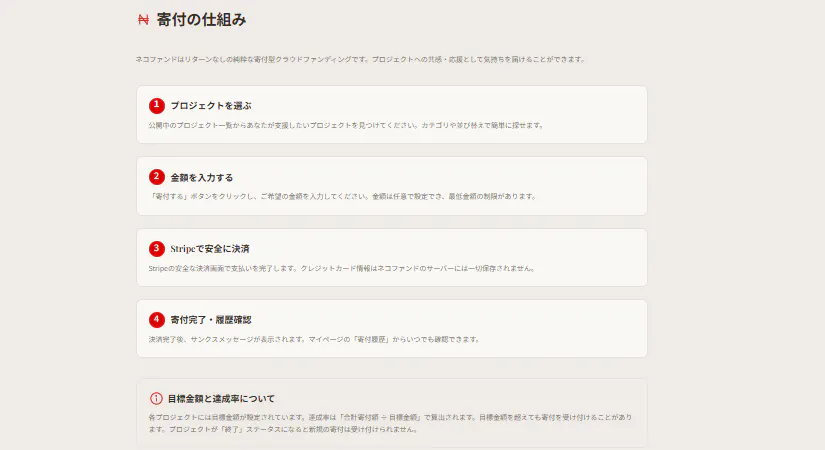Click the 寄付完了・履歴確認 step title

210,320
